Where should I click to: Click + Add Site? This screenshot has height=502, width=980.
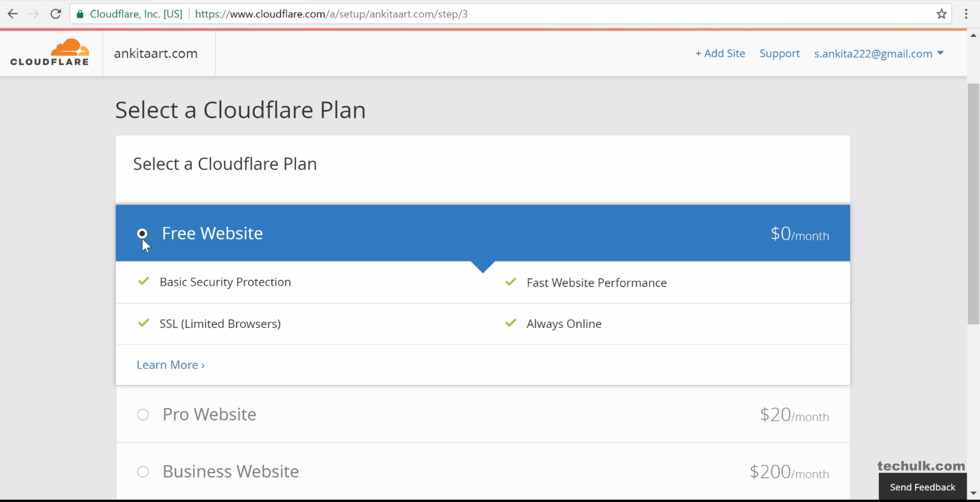720,53
